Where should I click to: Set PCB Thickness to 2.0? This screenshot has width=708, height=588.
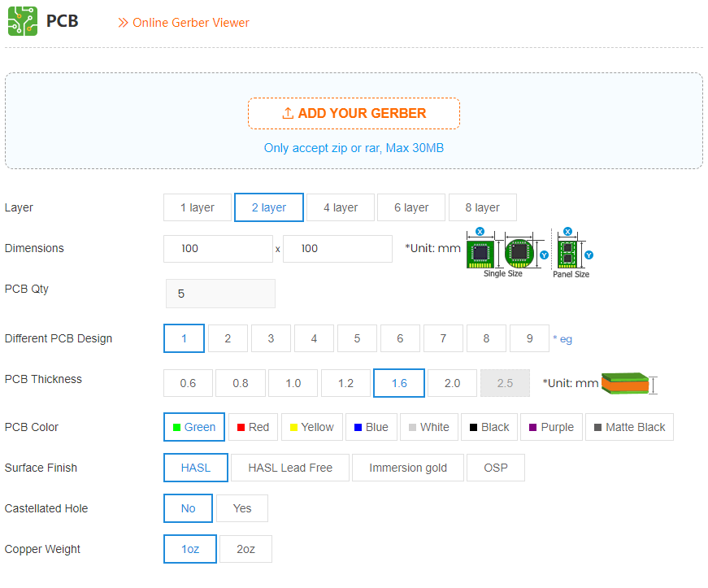coord(451,383)
